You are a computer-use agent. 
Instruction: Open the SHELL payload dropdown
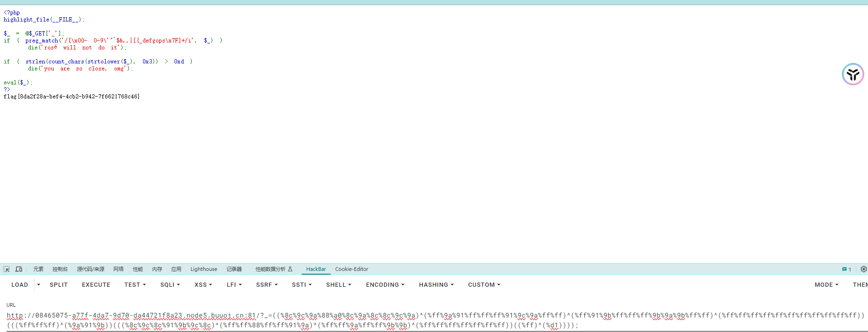tap(339, 284)
